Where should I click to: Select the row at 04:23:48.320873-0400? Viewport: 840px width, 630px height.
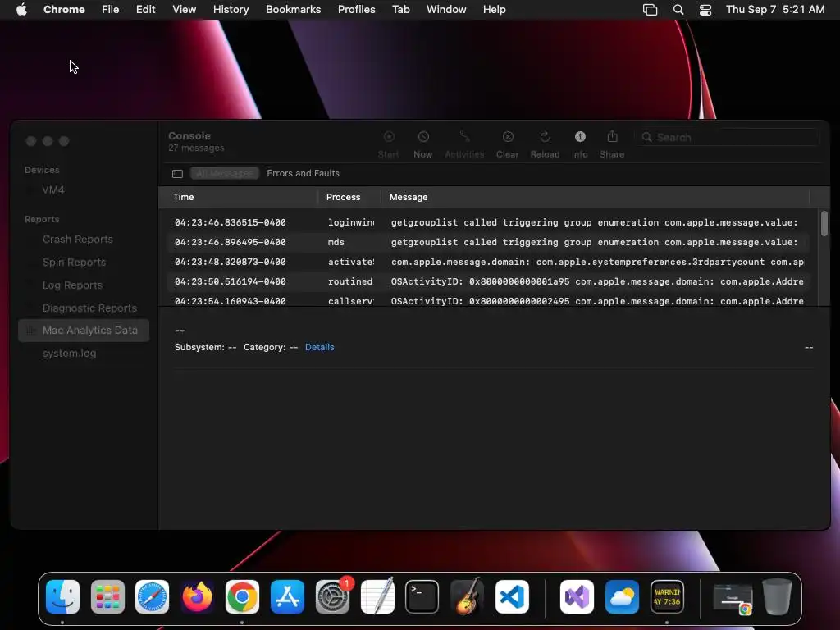[487, 262]
